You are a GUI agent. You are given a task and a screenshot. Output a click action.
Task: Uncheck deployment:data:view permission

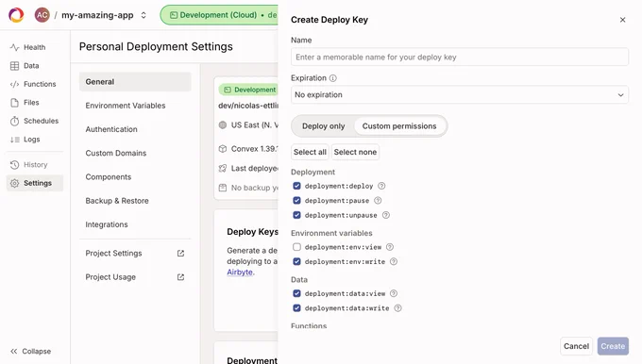pyautogui.click(x=296, y=293)
